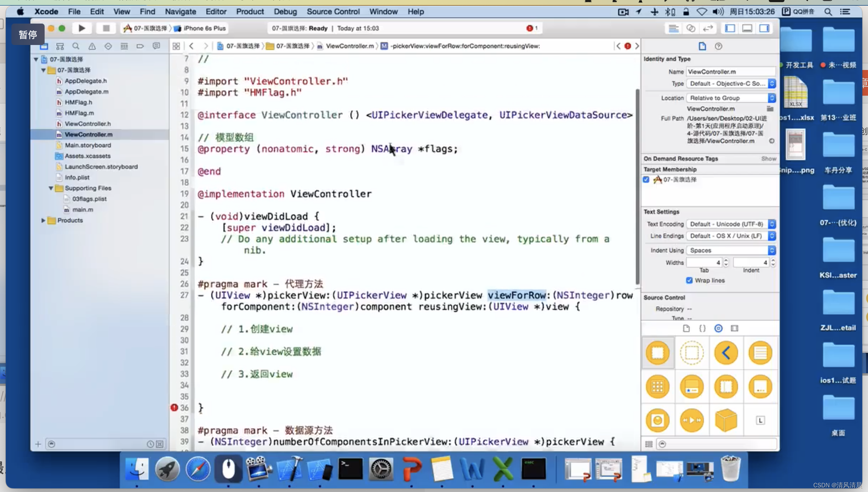Viewport: 868px width, 492px height.
Task: Click the back navigation arrow in breadcrumb
Action: (x=191, y=45)
